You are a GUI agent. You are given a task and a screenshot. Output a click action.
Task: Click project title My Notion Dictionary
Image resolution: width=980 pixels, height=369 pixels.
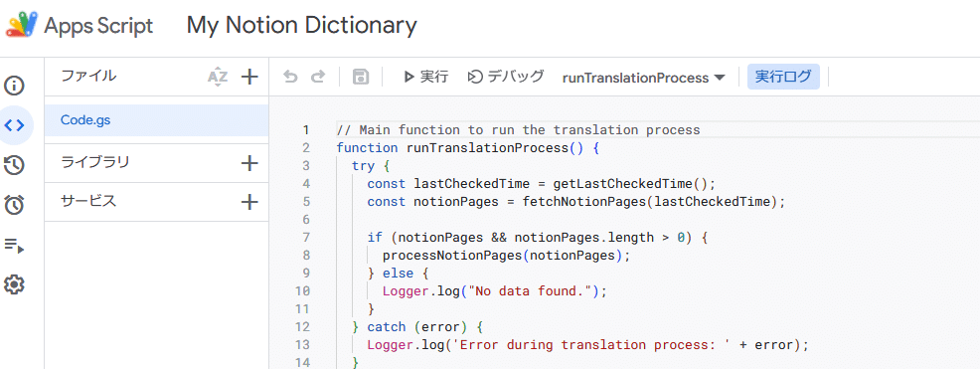pos(302,26)
